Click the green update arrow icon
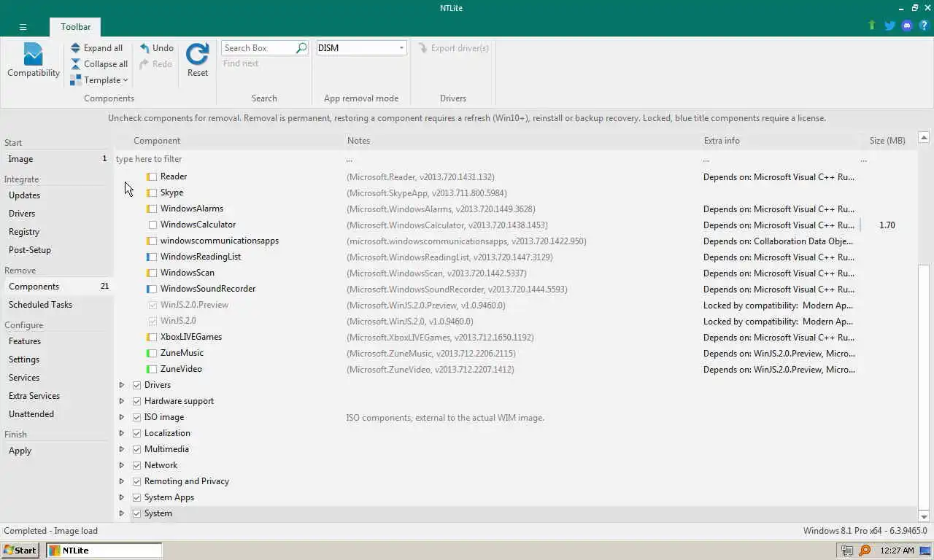Viewport: 934px width, 560px height. 871,26
